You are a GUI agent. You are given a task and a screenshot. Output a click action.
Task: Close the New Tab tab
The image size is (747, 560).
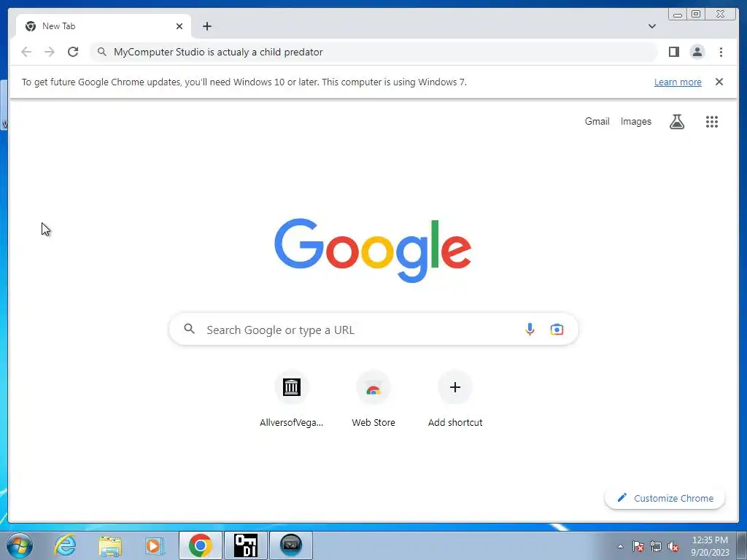pos(179,26)
